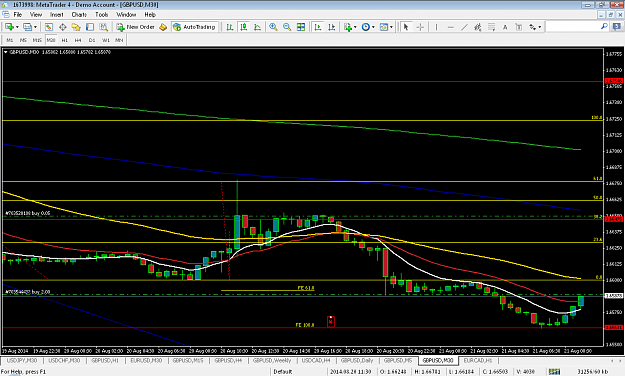The width and height of the screenshot is (625, 376).
Task: Select the H1 timeframe button
Action: click(65, 40)
